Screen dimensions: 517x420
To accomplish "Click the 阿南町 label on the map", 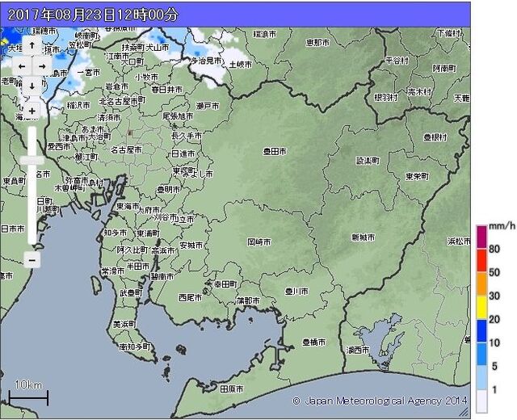I will click(x=444, y=68).
